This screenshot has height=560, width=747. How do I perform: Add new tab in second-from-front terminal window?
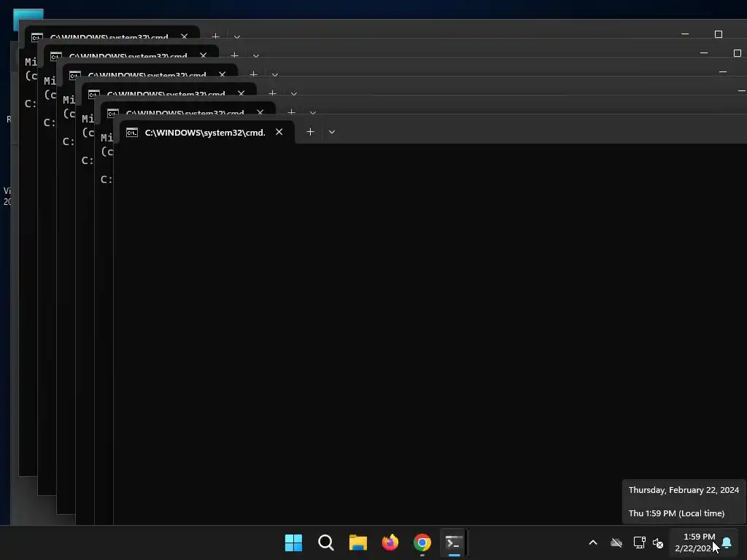point(292,112)
